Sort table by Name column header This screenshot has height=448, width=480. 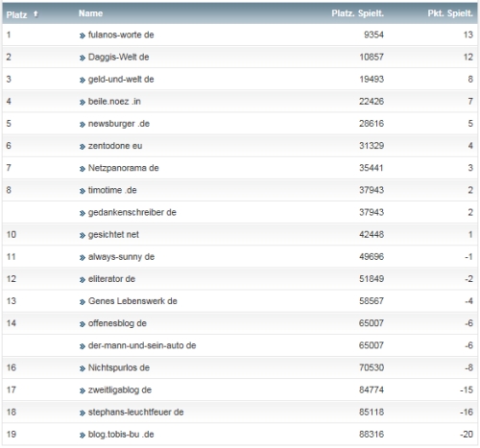pyautogui.click(x=90, y=13)
